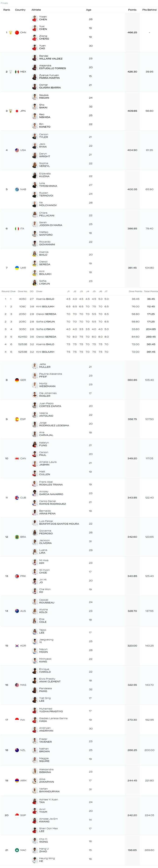Expand China's result via its 466.25 points

132,33
